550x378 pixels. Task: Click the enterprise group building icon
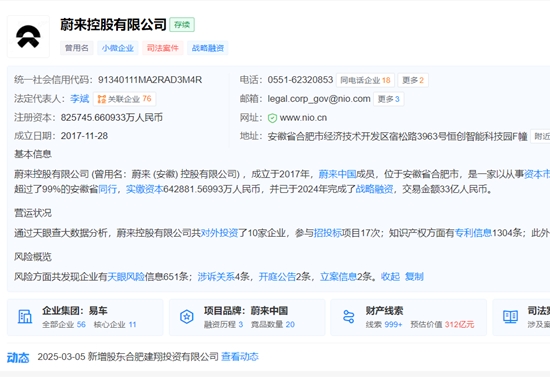point(25,317)
